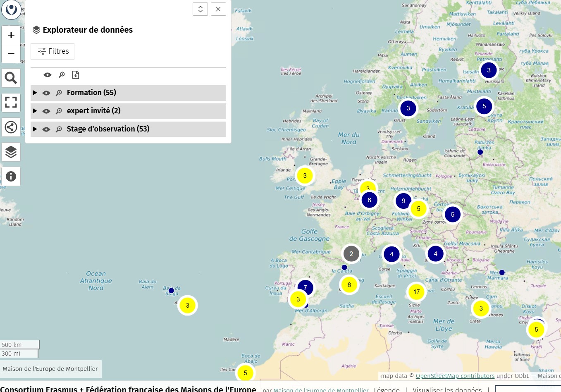Toggle visibility of Formation layer
This screenshot has width=561, height=392.
[x=46, y=93]
